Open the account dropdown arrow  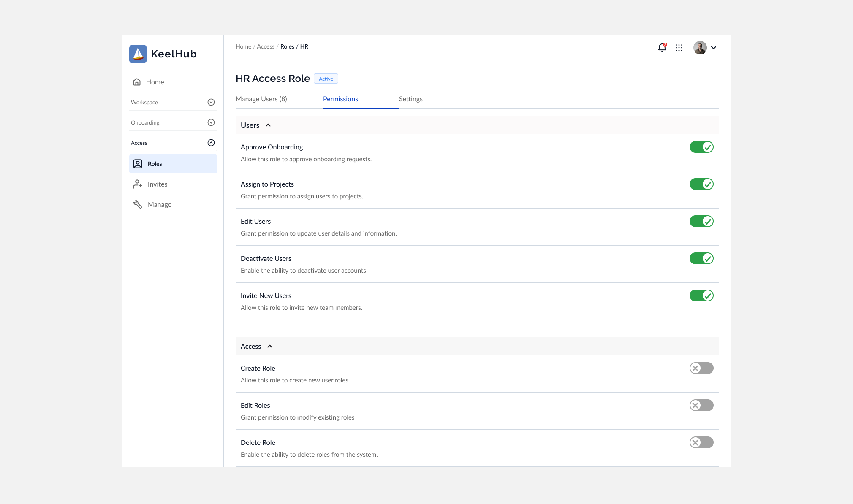coord(714,48)
